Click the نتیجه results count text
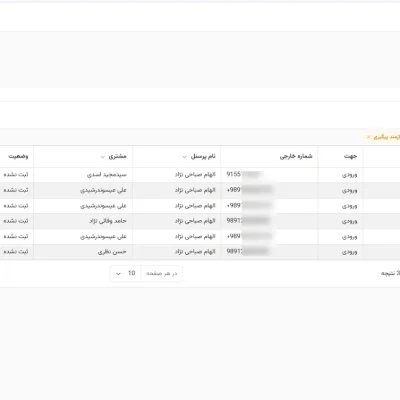 coord(390,273)
